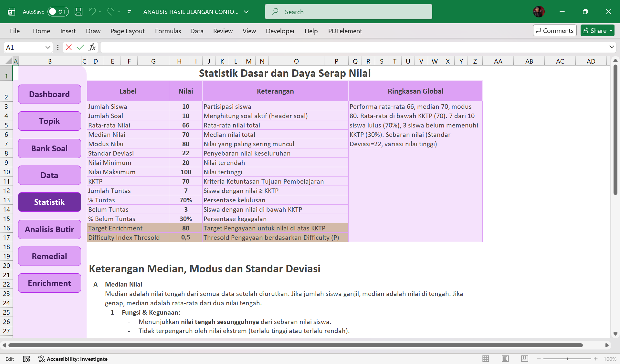Viewport: 620px width, 364px height.
Task: Click the Comments button
Action: 554,31
